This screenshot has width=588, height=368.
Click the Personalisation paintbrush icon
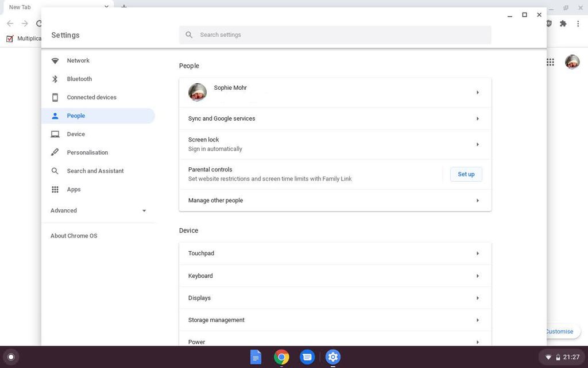coord(55,152)
